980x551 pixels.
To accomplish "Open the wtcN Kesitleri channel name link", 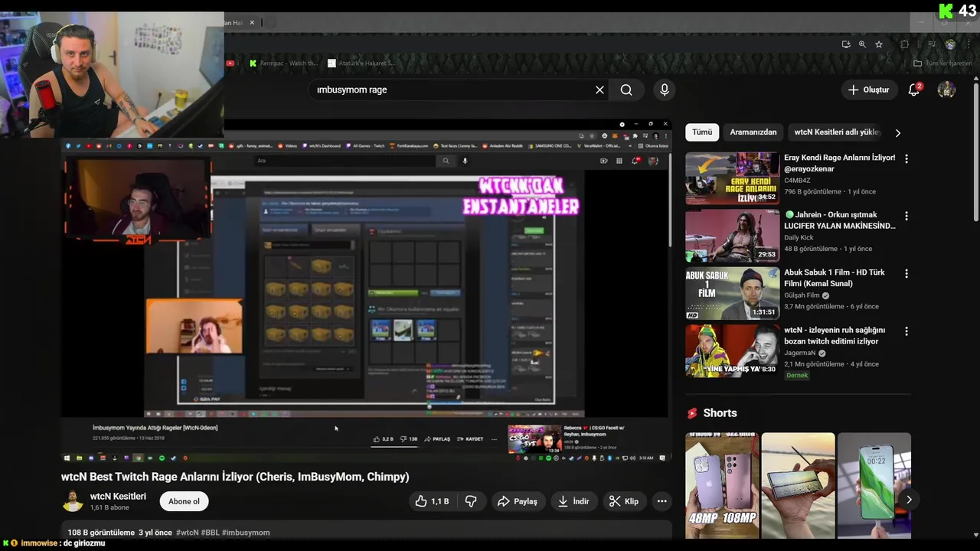I will 118,497.
